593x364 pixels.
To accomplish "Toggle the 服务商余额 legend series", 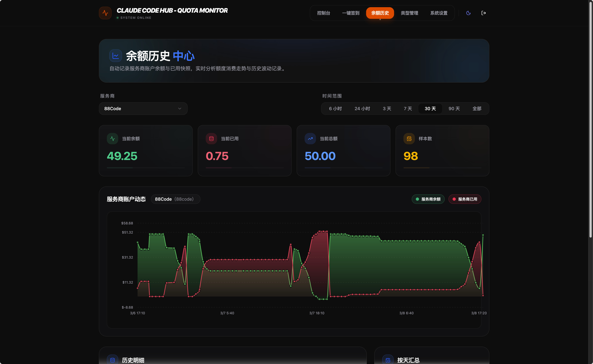I will coord(428,199).
